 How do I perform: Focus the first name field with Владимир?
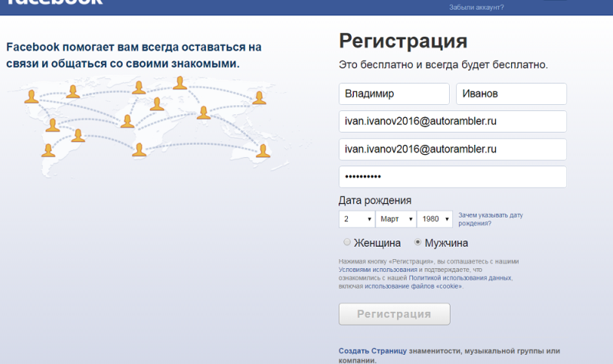394,93
